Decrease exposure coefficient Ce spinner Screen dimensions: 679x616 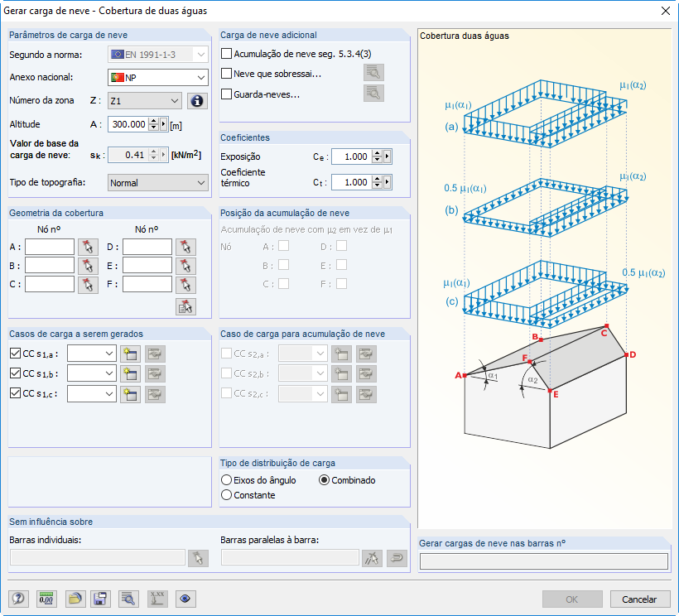coord(378,160)
